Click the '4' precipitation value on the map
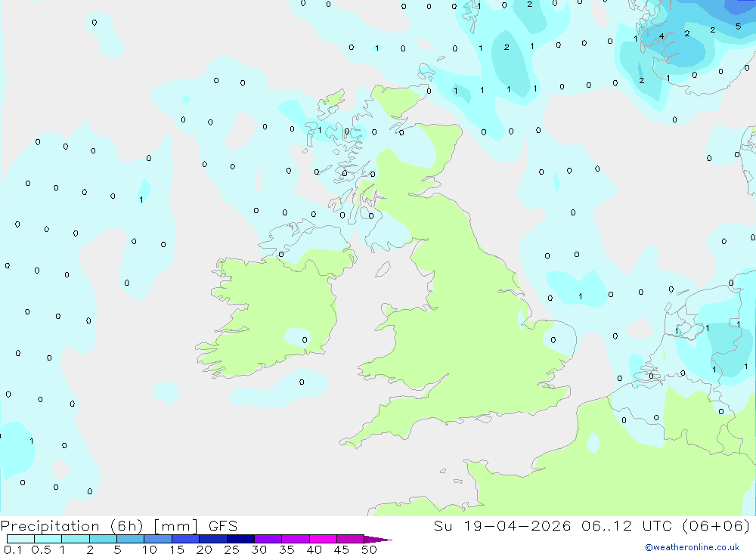The image size is (756, 554). [x=661, y=36]
